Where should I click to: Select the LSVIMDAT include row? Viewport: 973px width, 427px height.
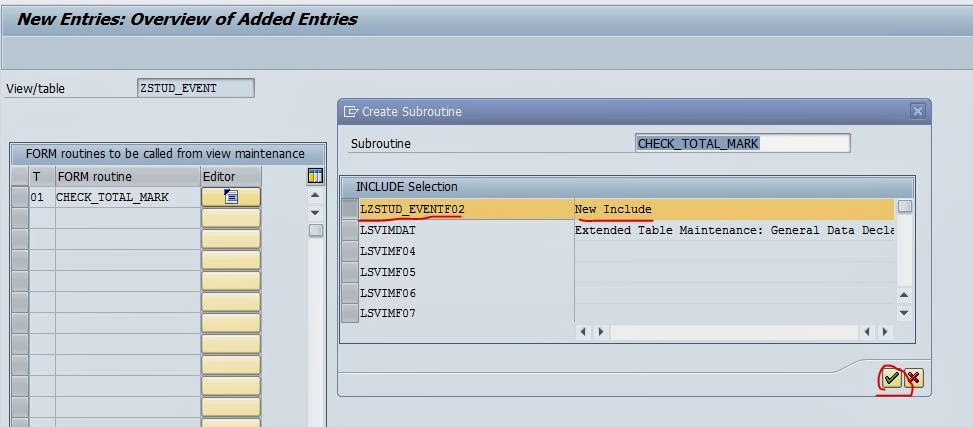[618, 230]
